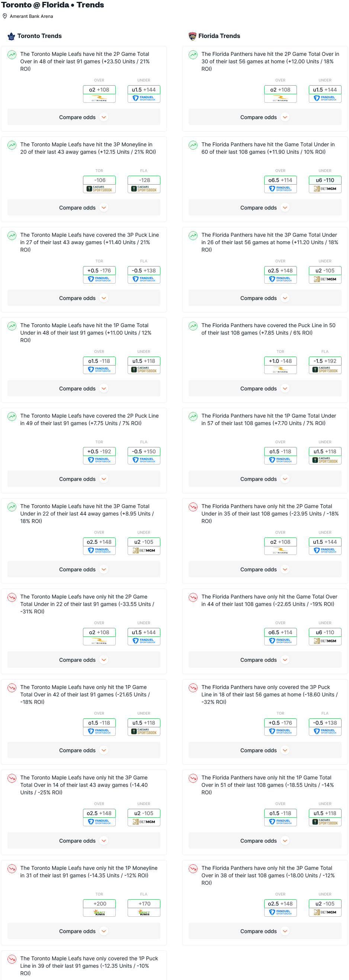
Task: Click the Caesars Sportsbook logo under -128 odds
Action: point(144,189)
